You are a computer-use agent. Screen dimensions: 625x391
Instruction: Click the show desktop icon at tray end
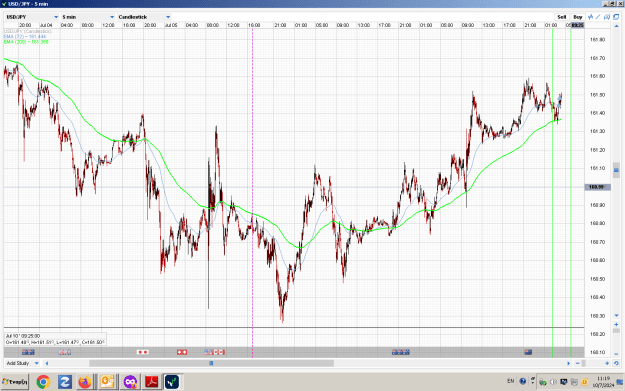620,382
